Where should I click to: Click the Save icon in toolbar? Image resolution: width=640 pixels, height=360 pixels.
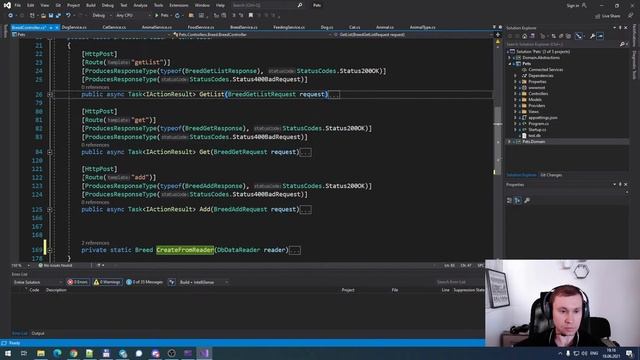pos(51,16)
